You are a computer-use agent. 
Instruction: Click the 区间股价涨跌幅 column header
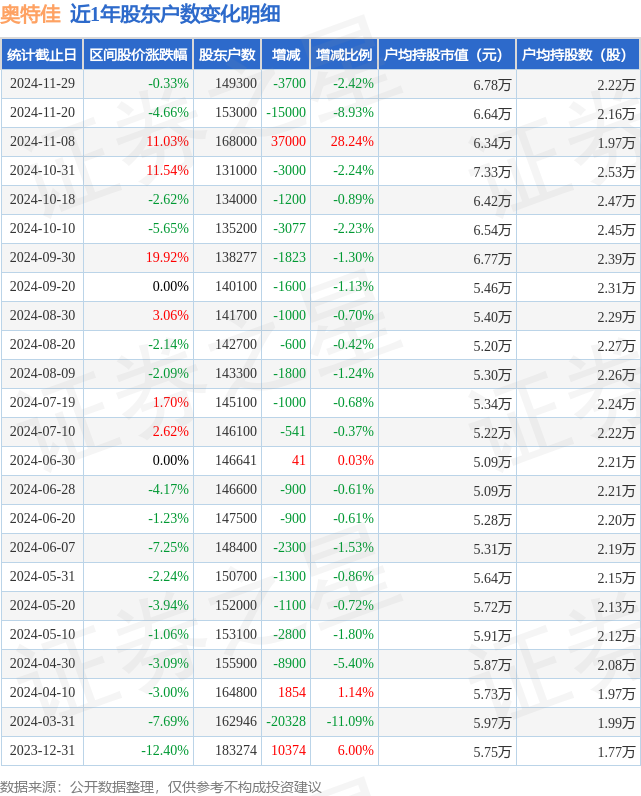tap(138, 54)
